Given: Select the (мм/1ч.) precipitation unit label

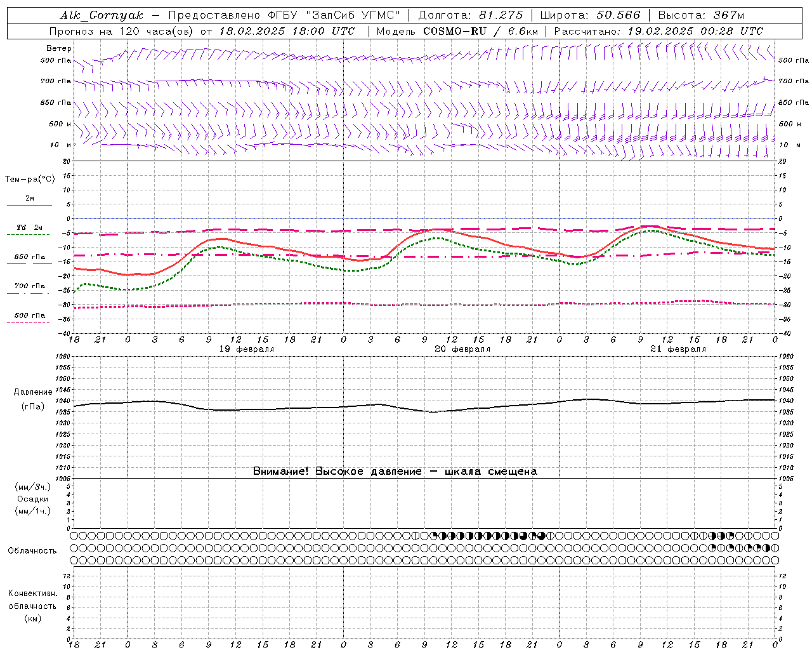Looking at the screenshot, I should point(32,511).
